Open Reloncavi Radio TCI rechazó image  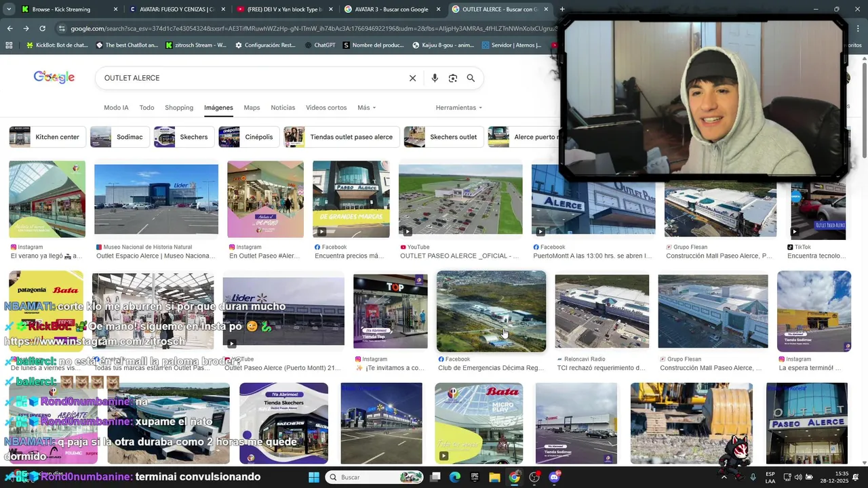click(x=601, y=311)
